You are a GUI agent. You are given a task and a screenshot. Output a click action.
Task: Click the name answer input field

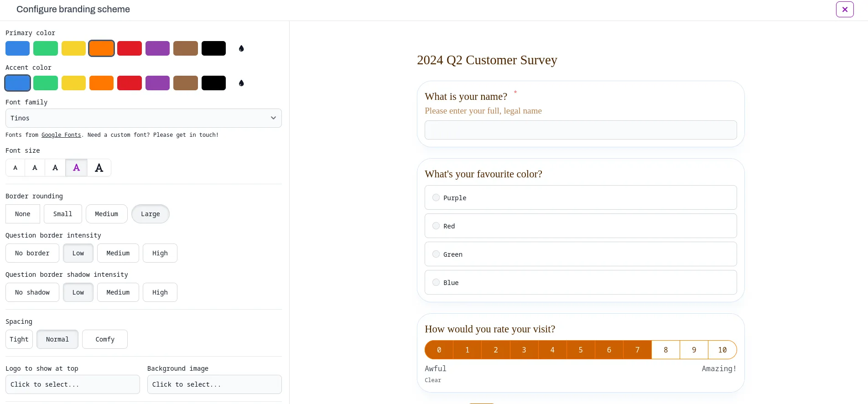[580, 130]
